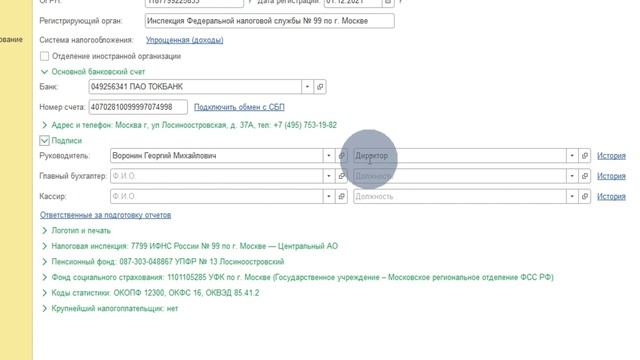This screenshot has height=360, width=640.
Task: Open Ответственные за подготовку отчетов link
Action: [105, 215]
